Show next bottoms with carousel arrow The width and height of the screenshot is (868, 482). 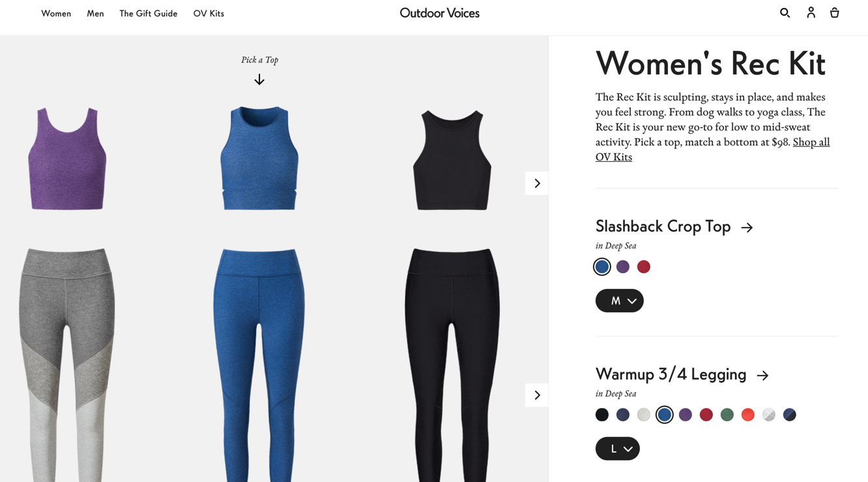tap(536, 395)
